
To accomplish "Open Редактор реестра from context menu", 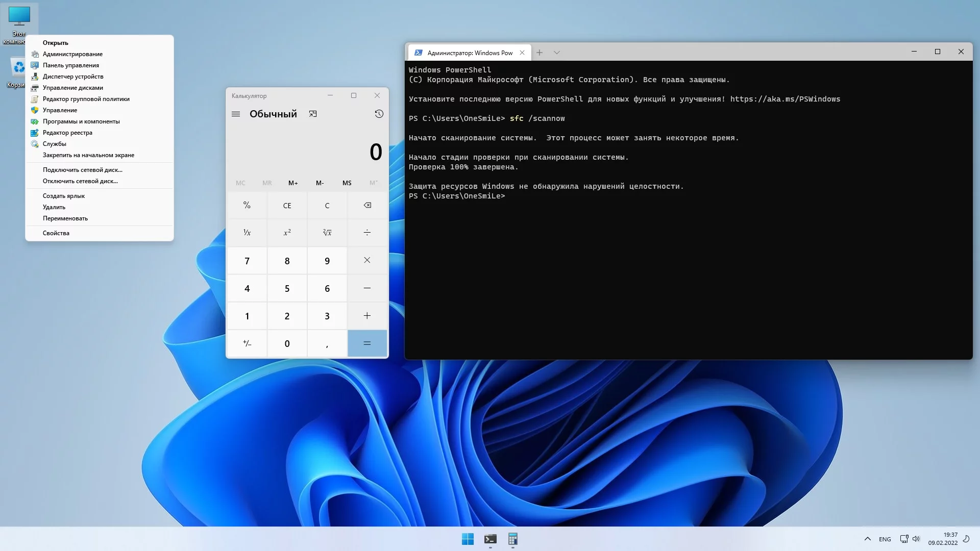I will click(67, 133).
